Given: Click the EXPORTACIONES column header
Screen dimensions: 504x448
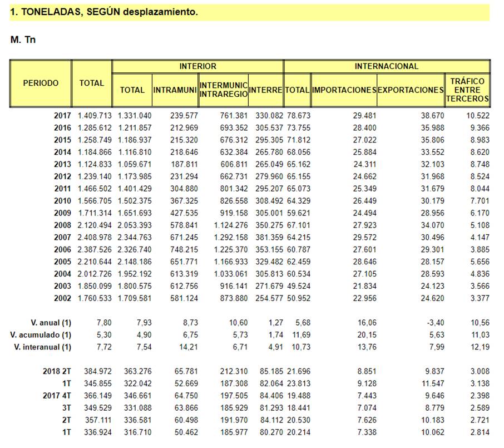Looking at the screenshot, I should [x=410, y=90].
